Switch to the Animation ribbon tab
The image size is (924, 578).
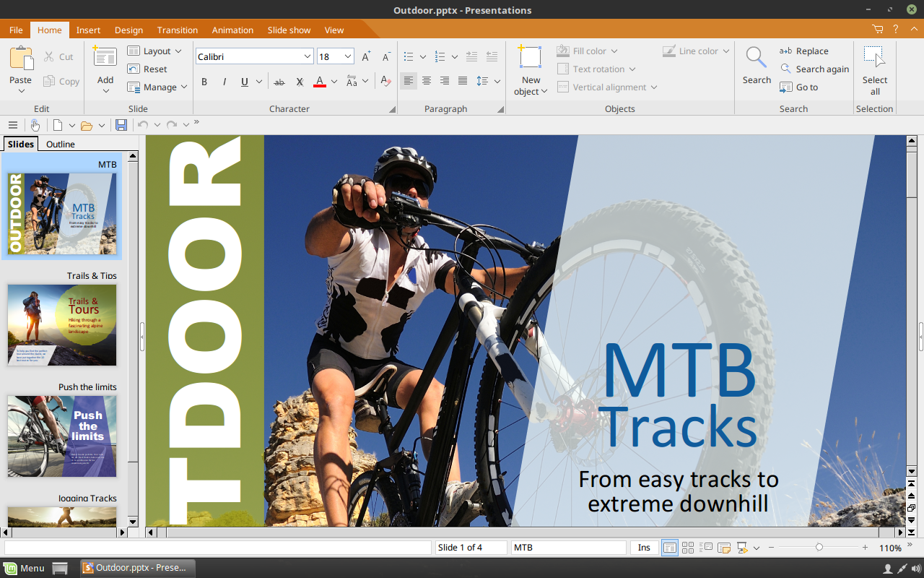tap(232, 30)
